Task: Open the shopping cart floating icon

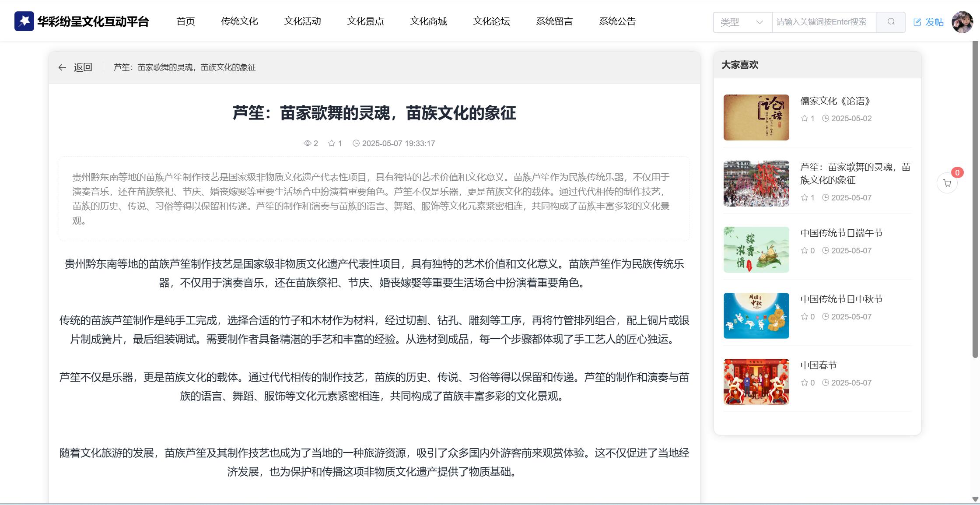Action: (x=947, y=183)
